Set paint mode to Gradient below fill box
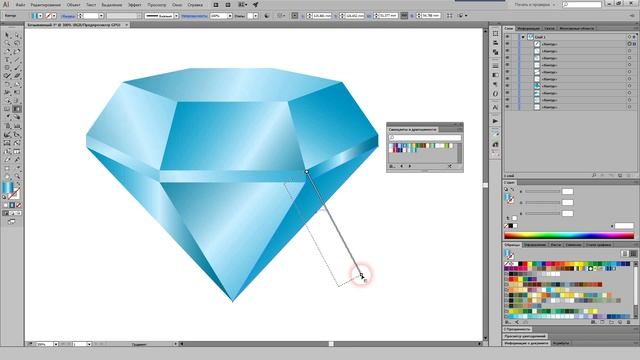Image resolution: width=640 pixels, height=360 pixels. point(12,205)
